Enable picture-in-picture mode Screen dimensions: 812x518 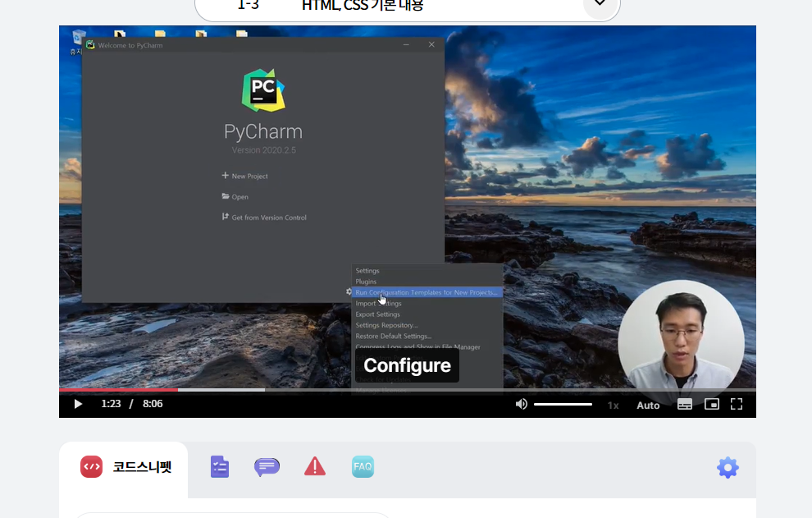(x=711, y=404)
